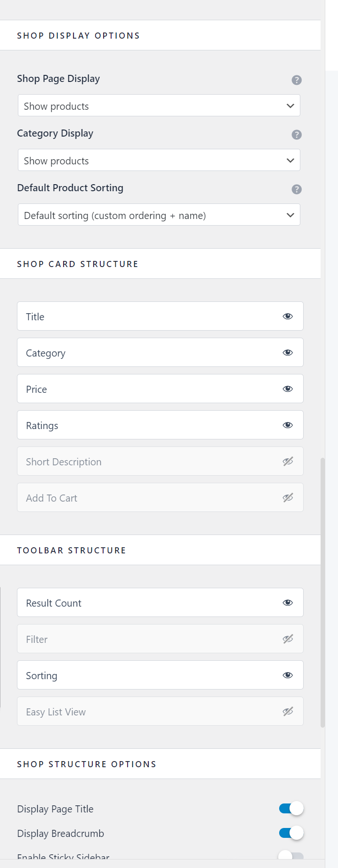Hide Result Count in toolbar
The image size is (338, 868).
pos(288,603)
